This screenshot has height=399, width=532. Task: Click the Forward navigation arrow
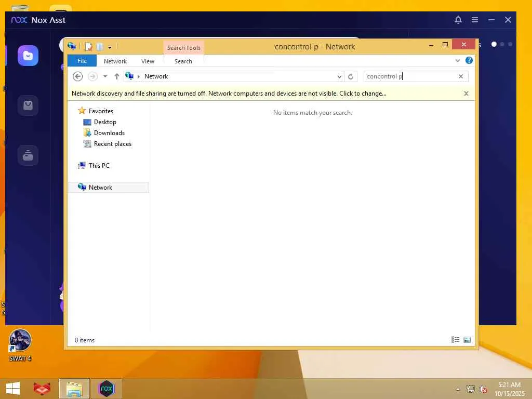92,76
